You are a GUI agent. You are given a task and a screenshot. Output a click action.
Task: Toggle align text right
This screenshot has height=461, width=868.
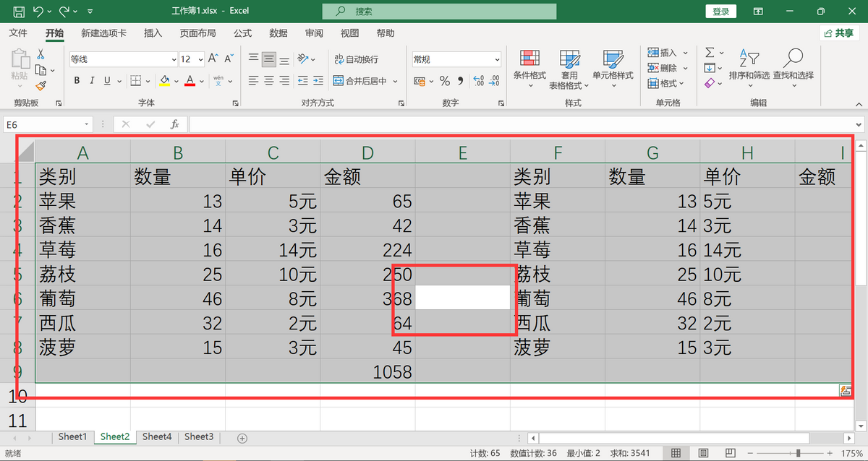(x=285, y=81)
